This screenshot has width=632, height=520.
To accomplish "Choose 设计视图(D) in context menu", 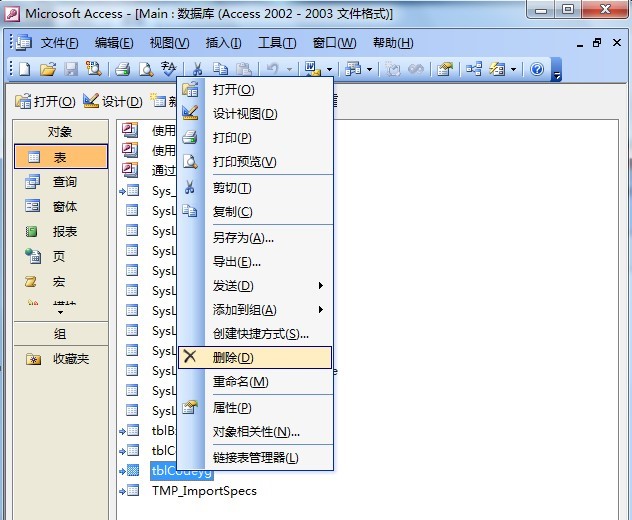I will (255, 114).
